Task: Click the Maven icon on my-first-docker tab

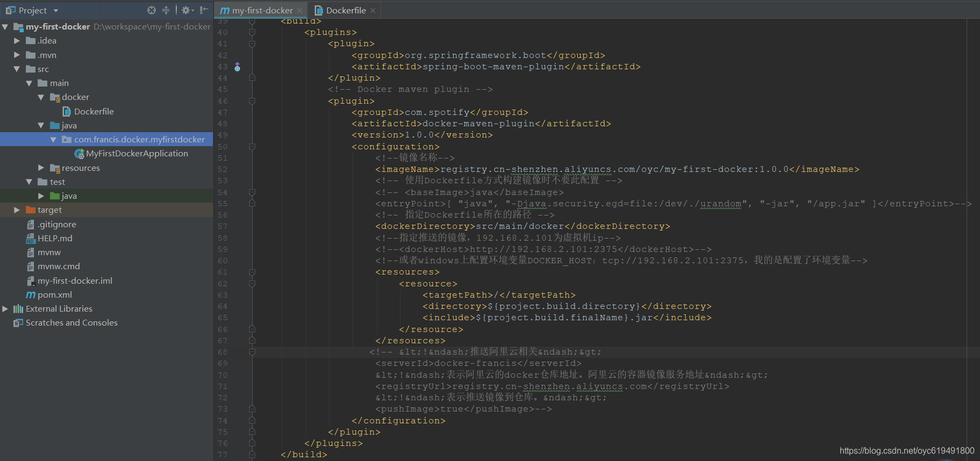Action: tap(225, 11)
